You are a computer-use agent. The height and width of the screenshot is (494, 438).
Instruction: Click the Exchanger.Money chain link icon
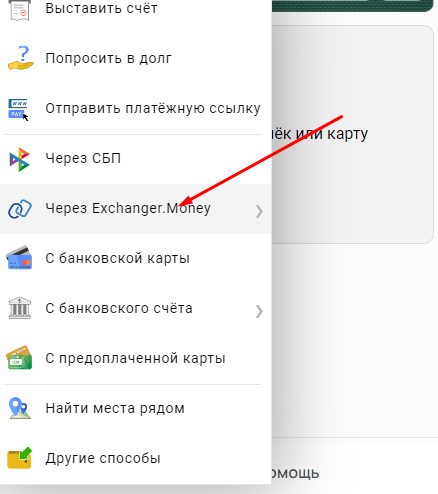pos(20,209)
